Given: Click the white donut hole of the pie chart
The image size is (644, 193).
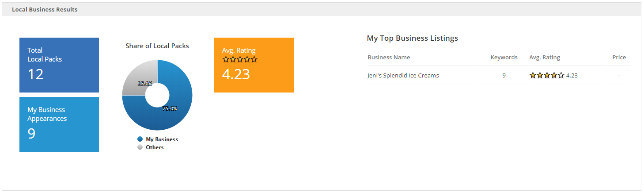Looking at the screenshot, I should tap(157, 95).
